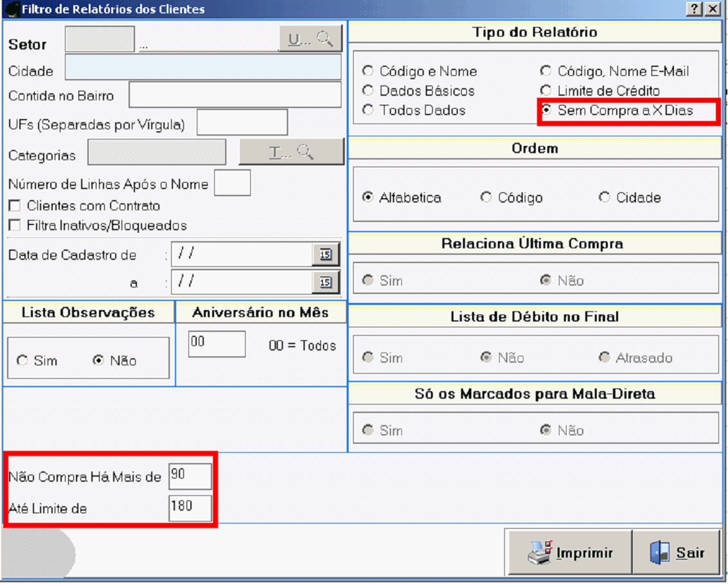
Task: Click the Cidade input field
Action: 203,68
